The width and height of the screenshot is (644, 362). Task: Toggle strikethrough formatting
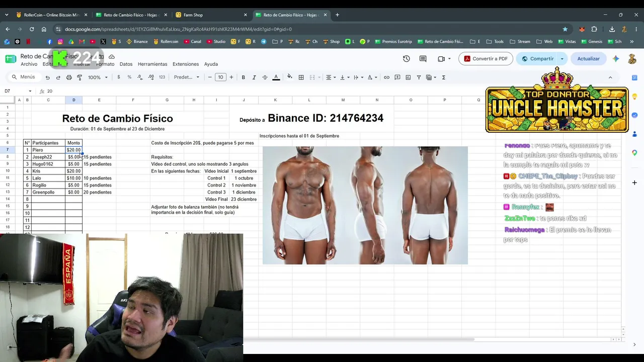pos(265,77)
